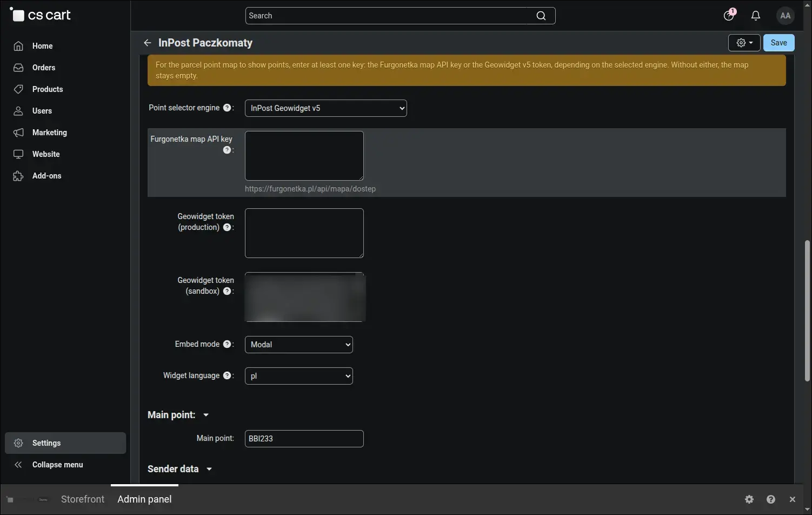This screenshot has height=515, width=812.
Task: Click the Website monitor icon
Action: tap(18, 154)
